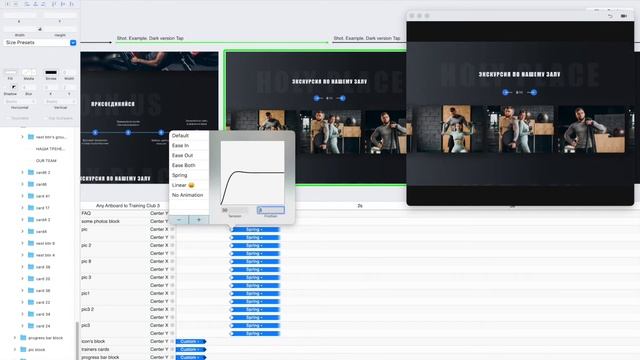Click square toggle beside pic Center X
The height and width of the screenshot is (360, 640).
(172, 229)
